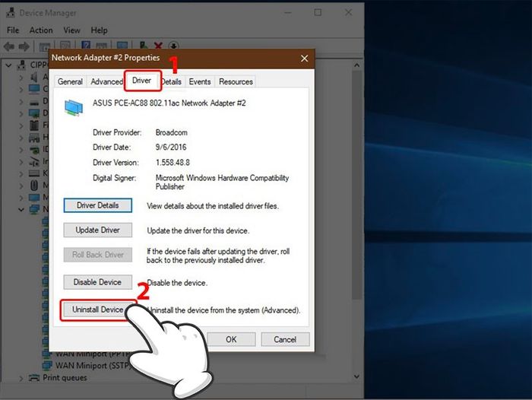Click the vertical scrollbar thumb in Device Manager

tap(356, 185)
